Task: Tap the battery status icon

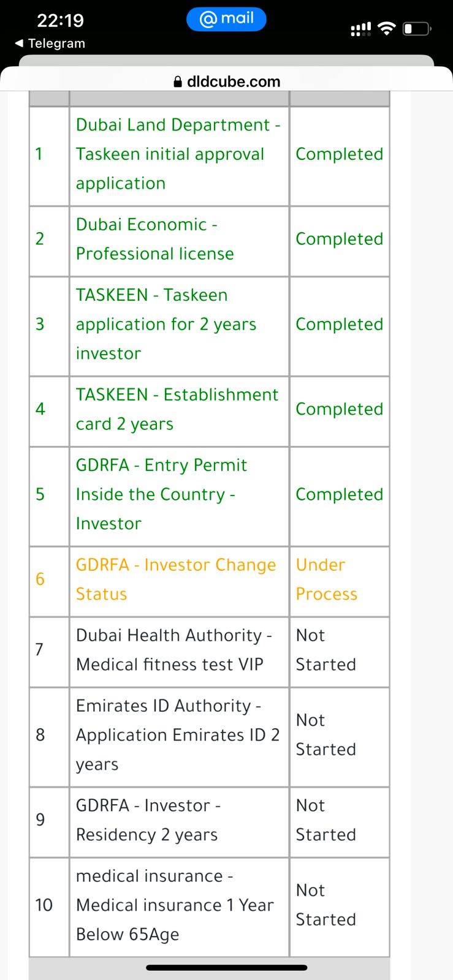Action: point(417,28)
